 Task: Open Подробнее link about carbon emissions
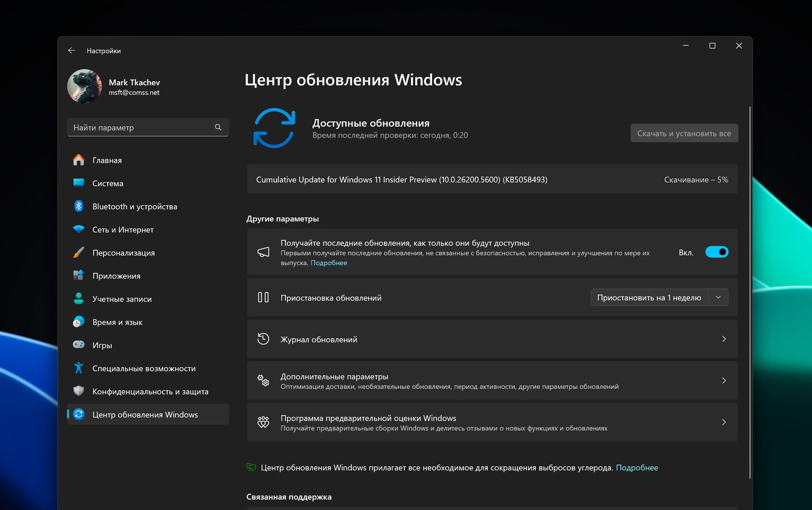[637, 468]
